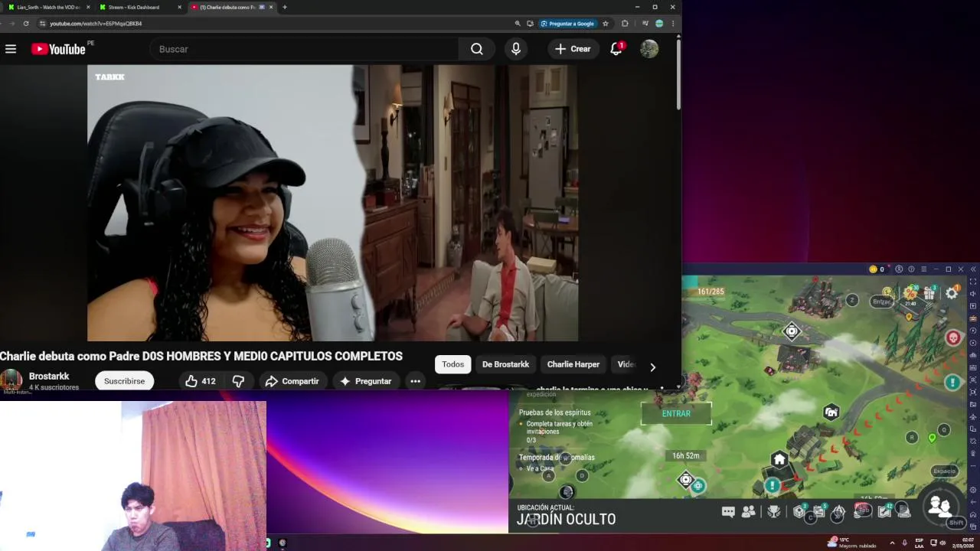
Task: Select the Charlie Harper filter chip
Action: (x=573, y=364)
